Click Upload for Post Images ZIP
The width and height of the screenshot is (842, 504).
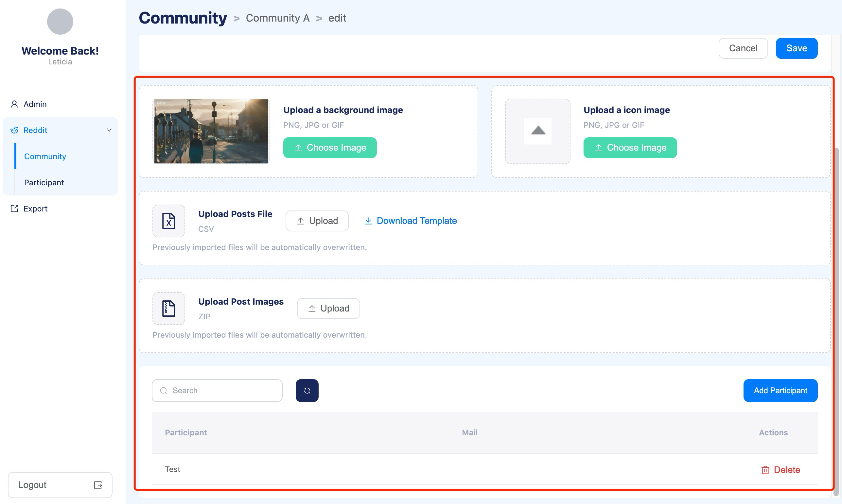pyautogui.click(x=328, y=308)
